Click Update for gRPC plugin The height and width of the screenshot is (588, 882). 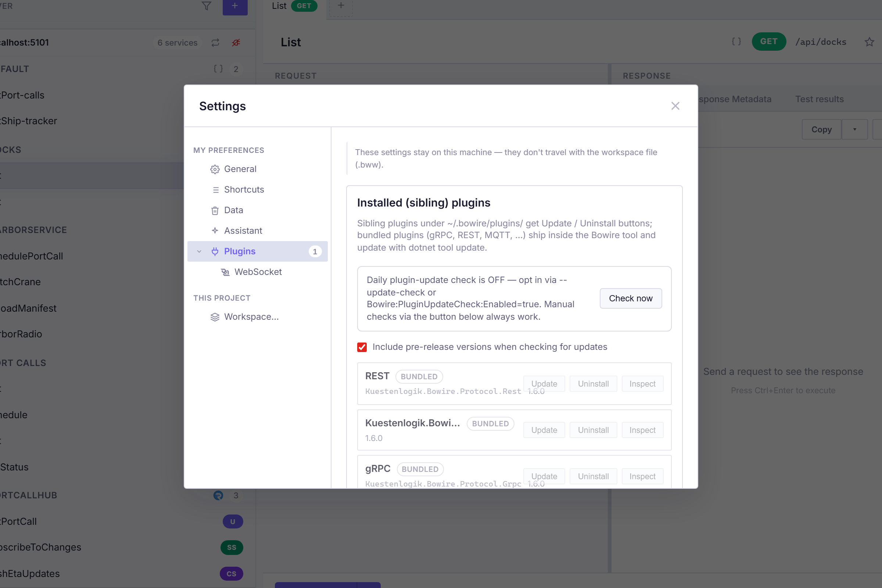544,476
